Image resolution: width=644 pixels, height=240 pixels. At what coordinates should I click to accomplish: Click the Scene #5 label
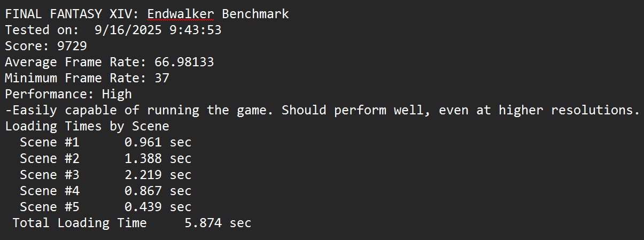tap(49, 206)
